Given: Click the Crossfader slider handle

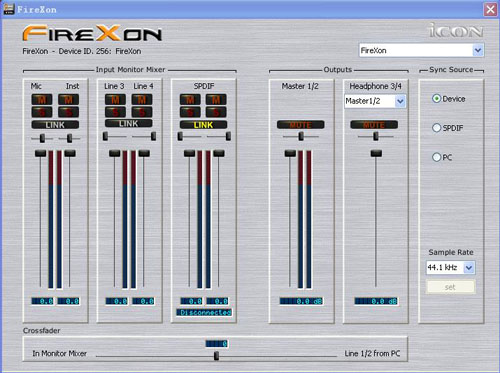Looking at the screenshot, I should pos(216,356).
